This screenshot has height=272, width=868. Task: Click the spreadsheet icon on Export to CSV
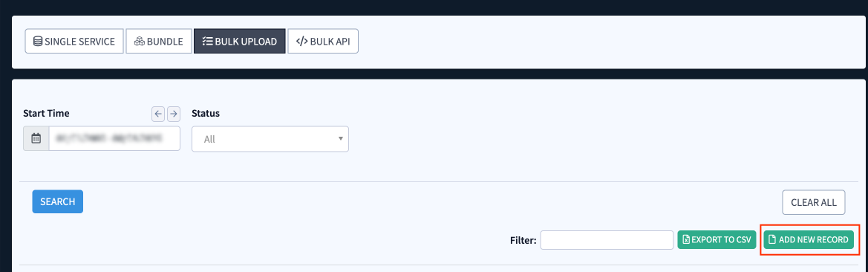686,240
